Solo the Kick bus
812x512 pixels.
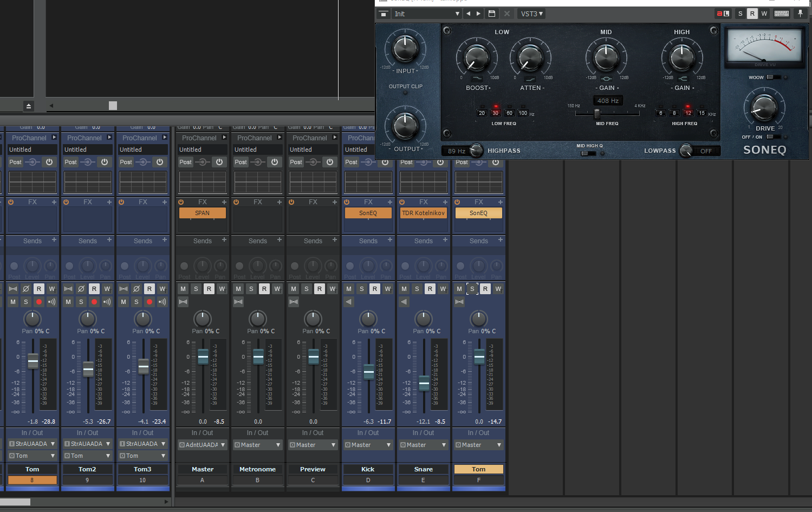click(362, 289)
